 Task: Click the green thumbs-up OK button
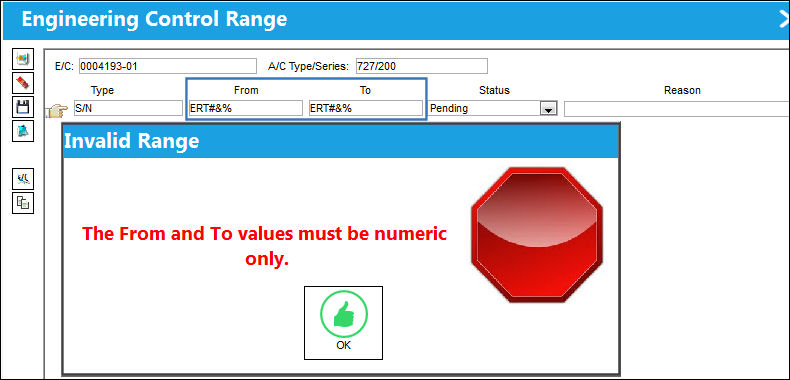[343, 323]
